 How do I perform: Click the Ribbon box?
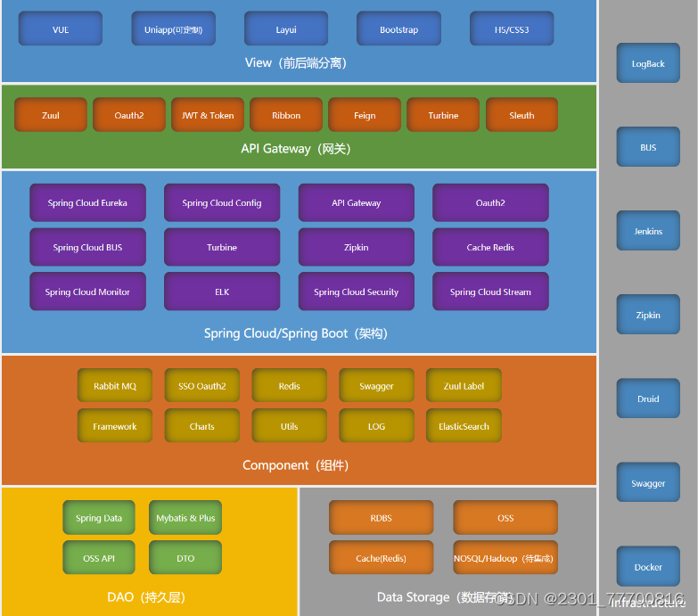286,115
